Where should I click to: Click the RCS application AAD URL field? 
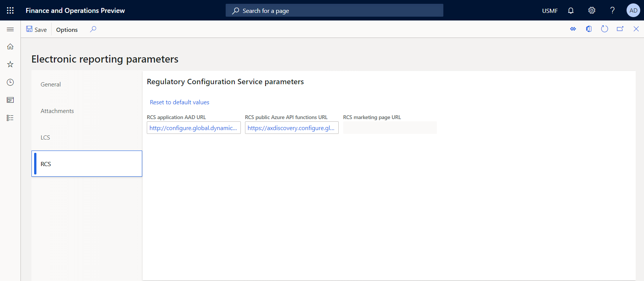tap(194, 128)
